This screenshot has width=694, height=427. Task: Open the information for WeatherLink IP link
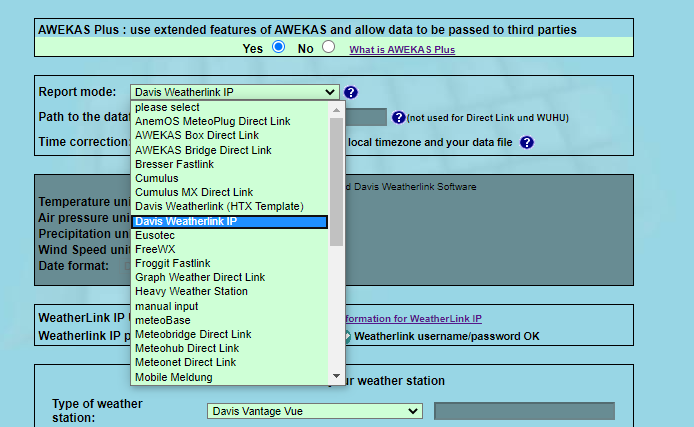point(413,319)
